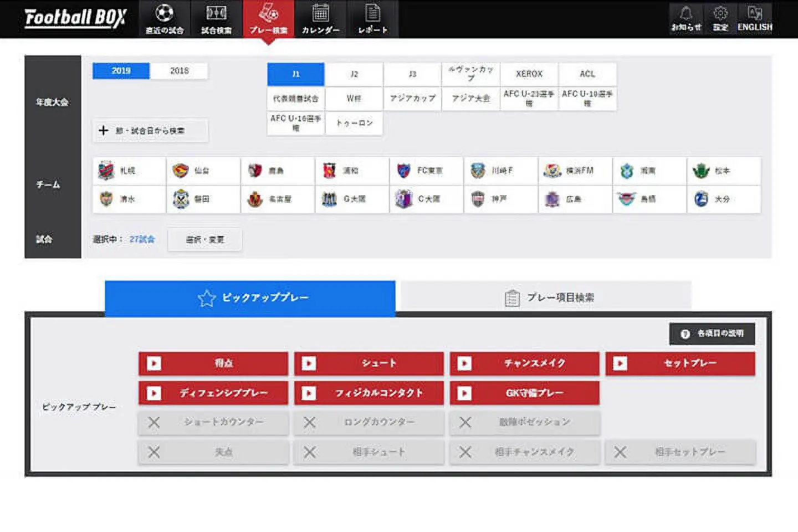Select the ピックアッププレー tab
798x532 pixels.
pyautogui.click(x=250, y=298)
